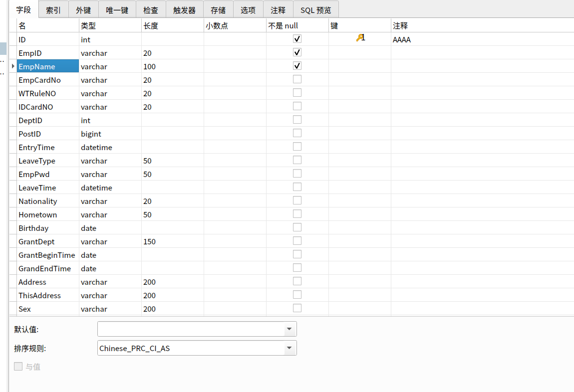The height and width of the screenshot is (392, 574).
Task: Open the SQL 预览 tab
Action: [x=316, y=10]
